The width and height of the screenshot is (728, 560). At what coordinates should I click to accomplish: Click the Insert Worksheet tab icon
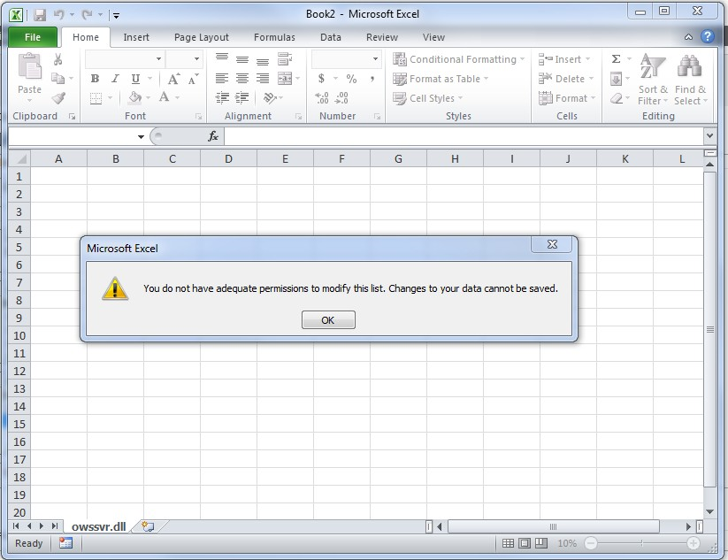(148, 526)
